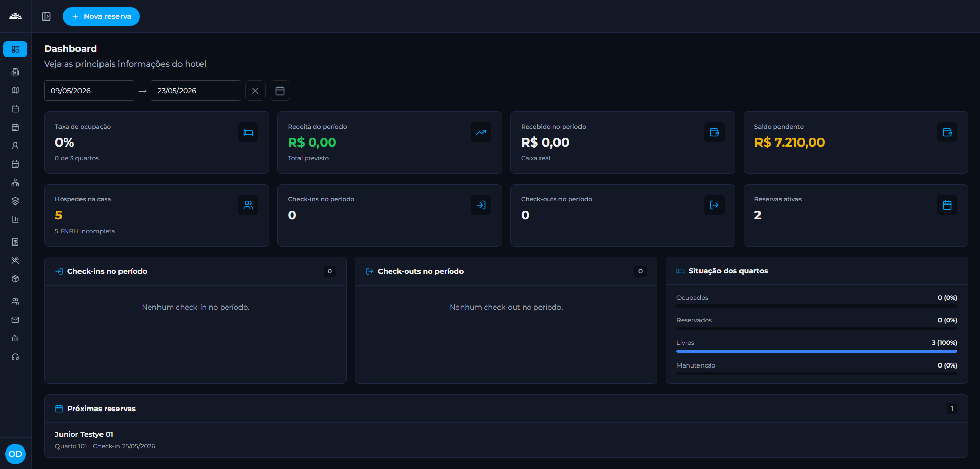
Task: Open the box package icon in sidebar
Action: tap(15, 279)
